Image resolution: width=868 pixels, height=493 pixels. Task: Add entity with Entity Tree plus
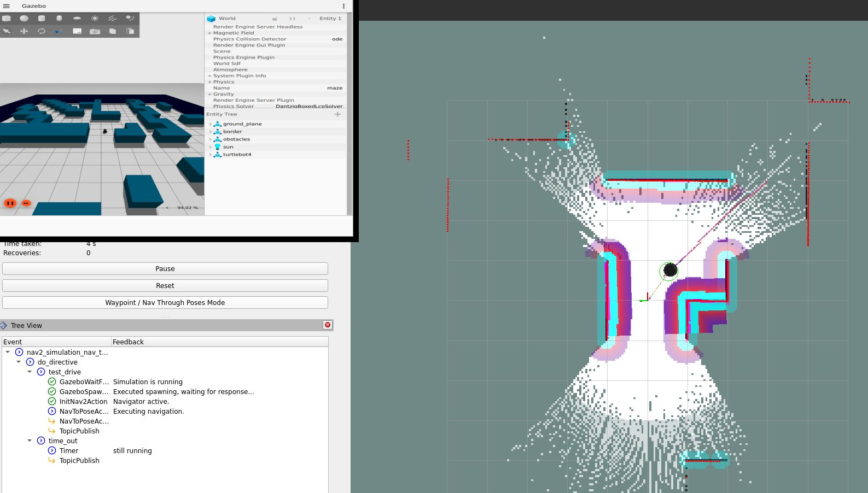coord(337,114)
